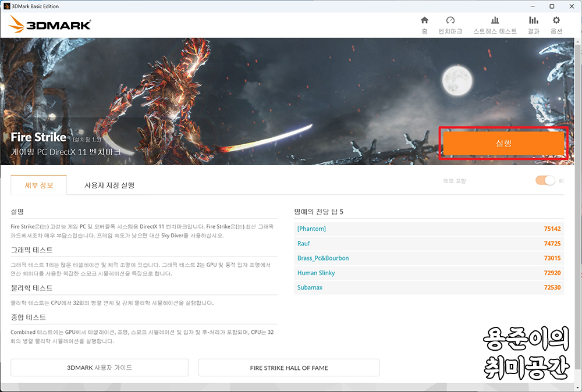Screen dimensions: 582x392
Task: Click the 종합 테스트 section heading
Action: point(28,318)
